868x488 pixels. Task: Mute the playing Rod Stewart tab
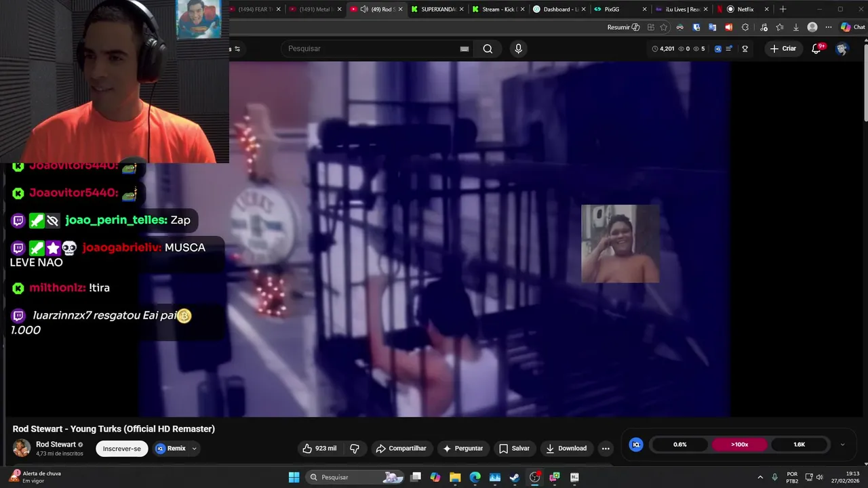point(364,9)
